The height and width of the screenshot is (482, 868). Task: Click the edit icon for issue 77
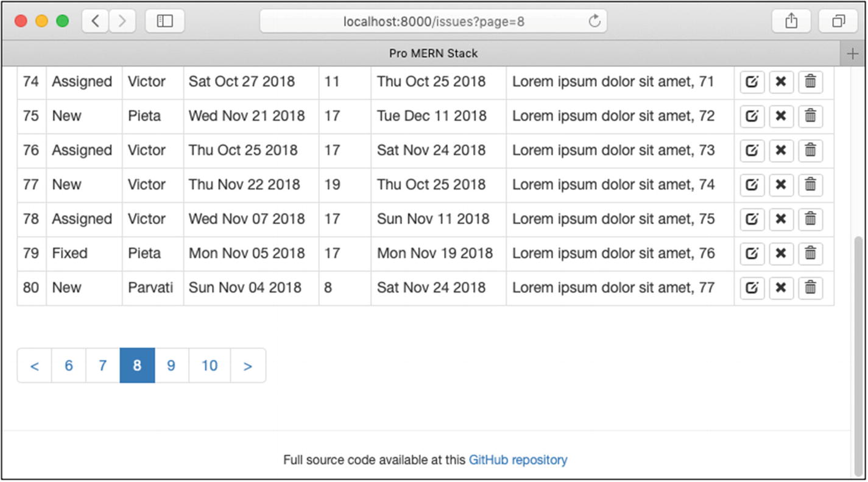tap(752, 185)
